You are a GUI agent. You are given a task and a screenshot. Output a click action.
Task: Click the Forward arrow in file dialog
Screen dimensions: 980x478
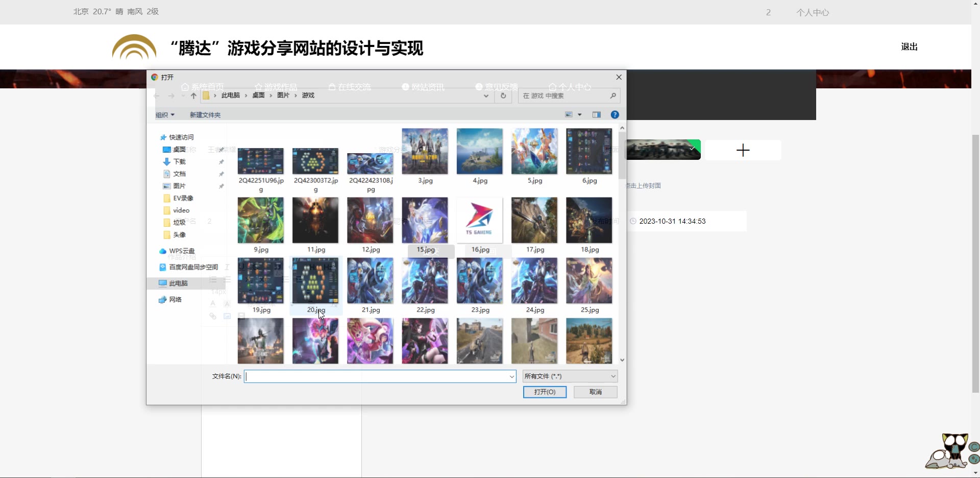[x=171, y=95]
